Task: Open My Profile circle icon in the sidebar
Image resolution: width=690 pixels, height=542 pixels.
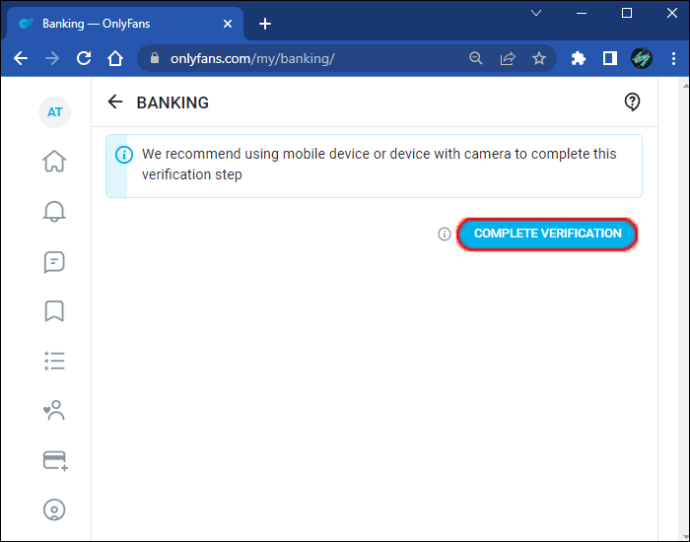Action: 54,510
